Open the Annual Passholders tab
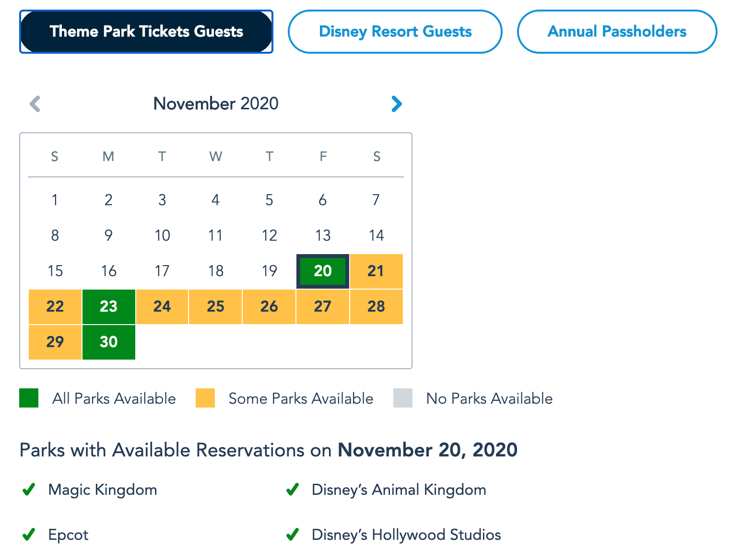 (617, 32)
